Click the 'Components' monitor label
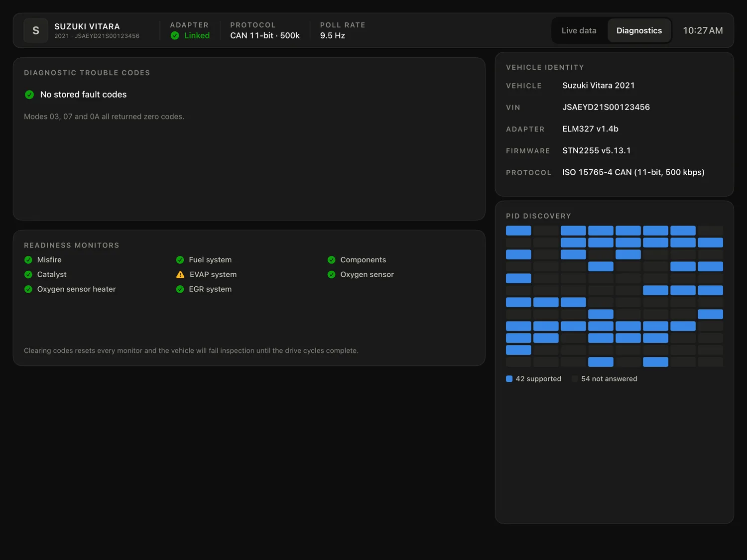Viewport: 747px width, 560px height. (363, 260)
